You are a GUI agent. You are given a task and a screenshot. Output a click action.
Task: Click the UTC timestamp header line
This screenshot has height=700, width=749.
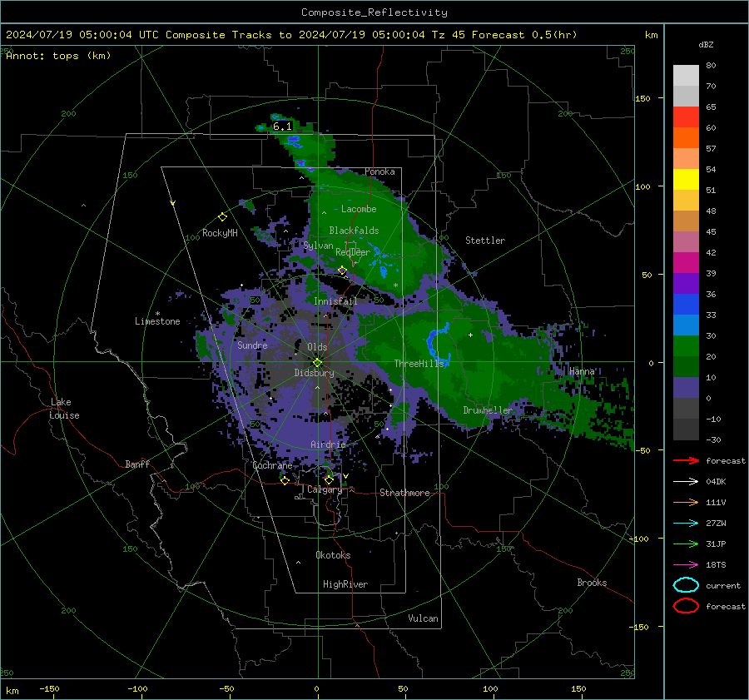[x=291, y=35]
